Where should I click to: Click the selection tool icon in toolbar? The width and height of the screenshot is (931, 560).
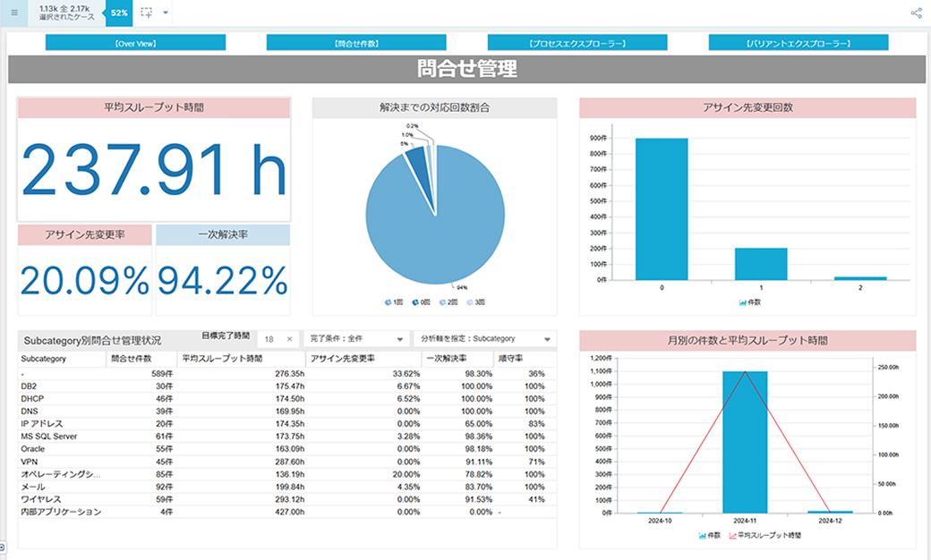[x=147, y=13]
